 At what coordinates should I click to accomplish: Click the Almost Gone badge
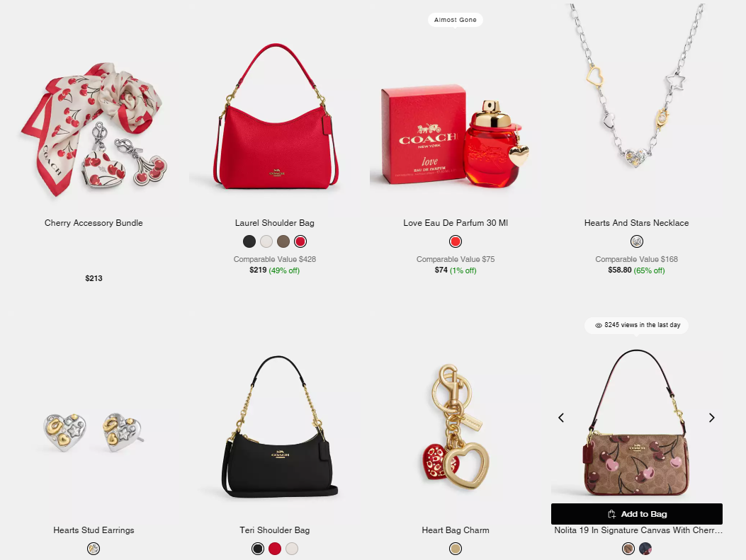[456, 20]
